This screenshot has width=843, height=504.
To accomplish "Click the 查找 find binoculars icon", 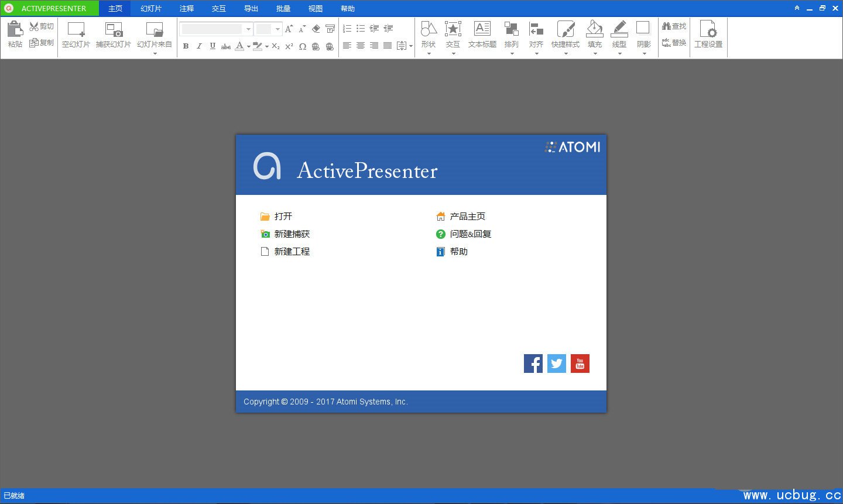I will [x=667, y=26].
